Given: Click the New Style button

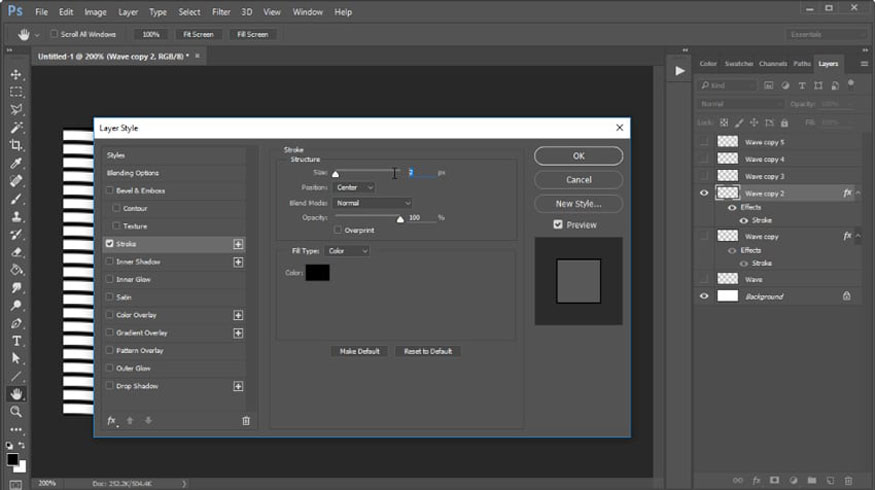Looking at the screenshot, I should click(x=579, y=204).
